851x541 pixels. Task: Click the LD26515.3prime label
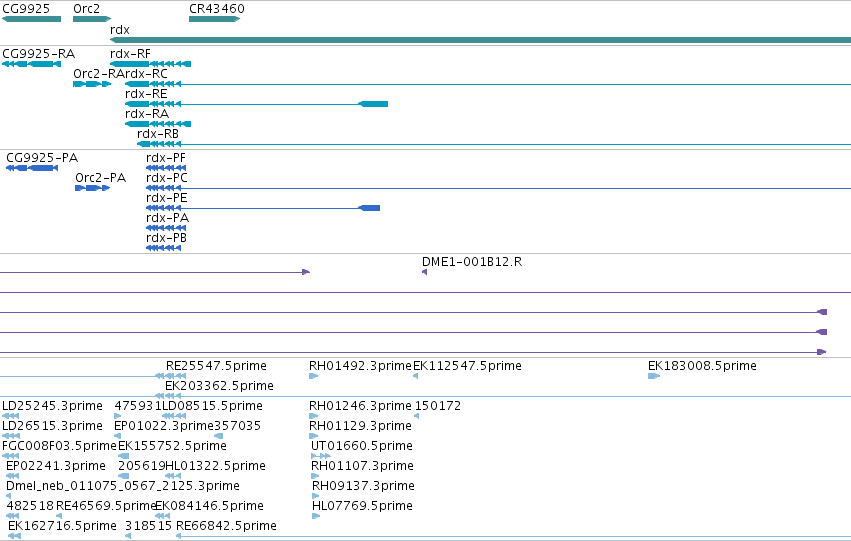(x=53, y=427)
